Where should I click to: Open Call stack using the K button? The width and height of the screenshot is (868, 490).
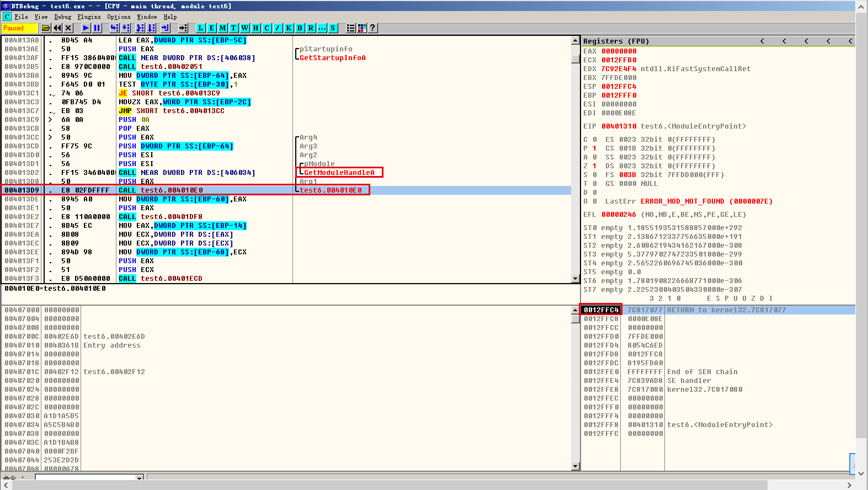(x=289, y=28)
